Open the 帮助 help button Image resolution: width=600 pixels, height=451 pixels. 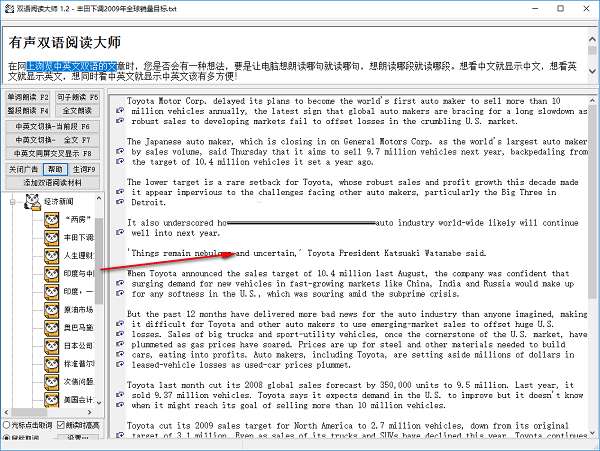[x=55, y=169]
